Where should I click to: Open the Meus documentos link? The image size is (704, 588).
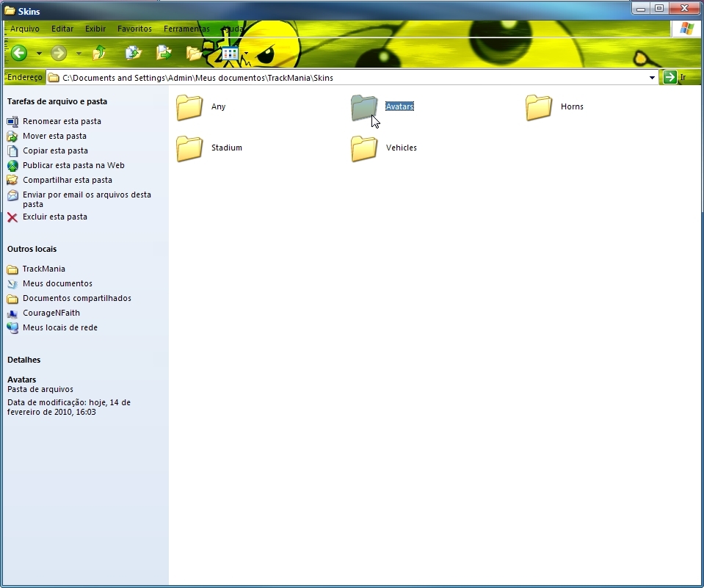tap(57, 283)
